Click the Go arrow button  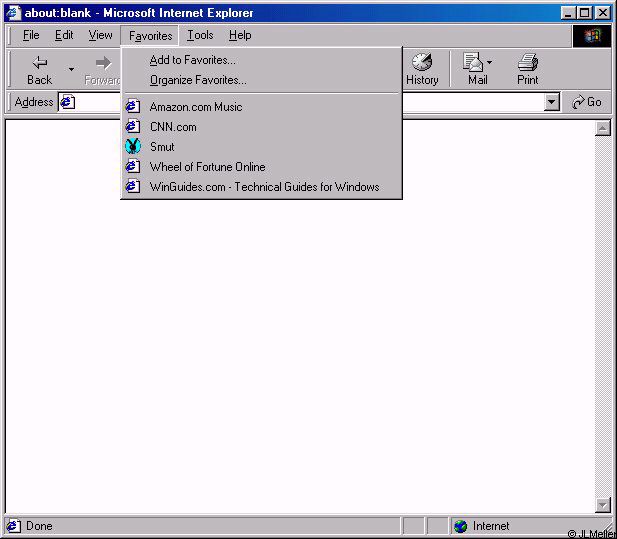(586, 102)
